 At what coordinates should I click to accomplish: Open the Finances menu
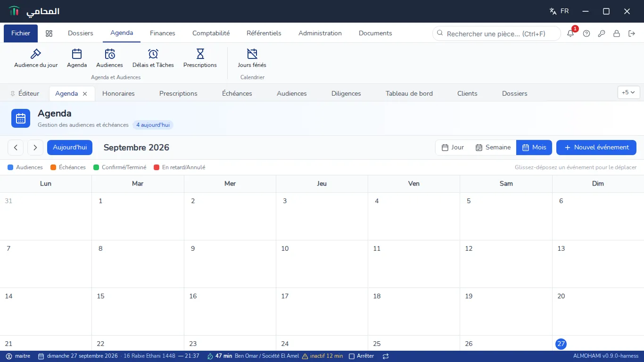point(163,33)
